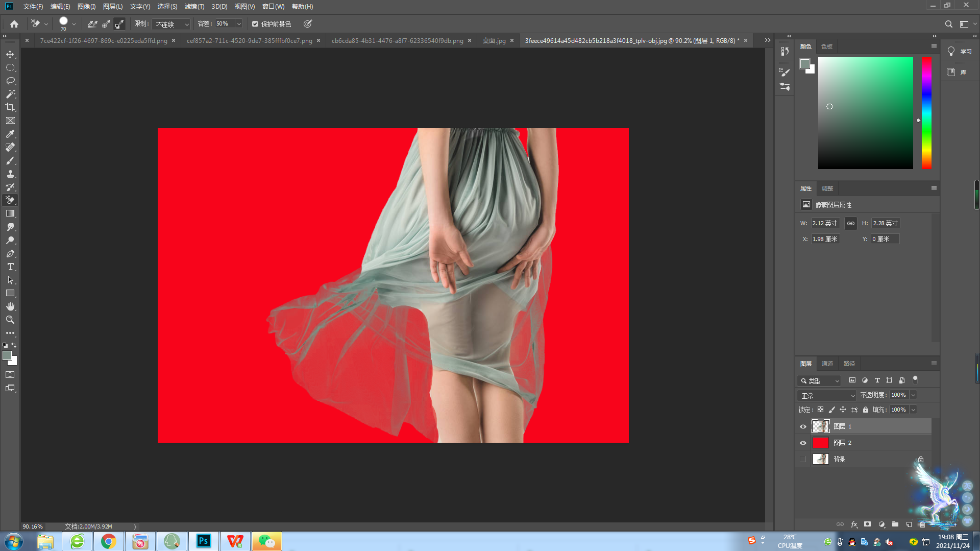Open the 桌面.jpg document tab
The width and height of the screenshot is (980, 551).
[494, 41]
